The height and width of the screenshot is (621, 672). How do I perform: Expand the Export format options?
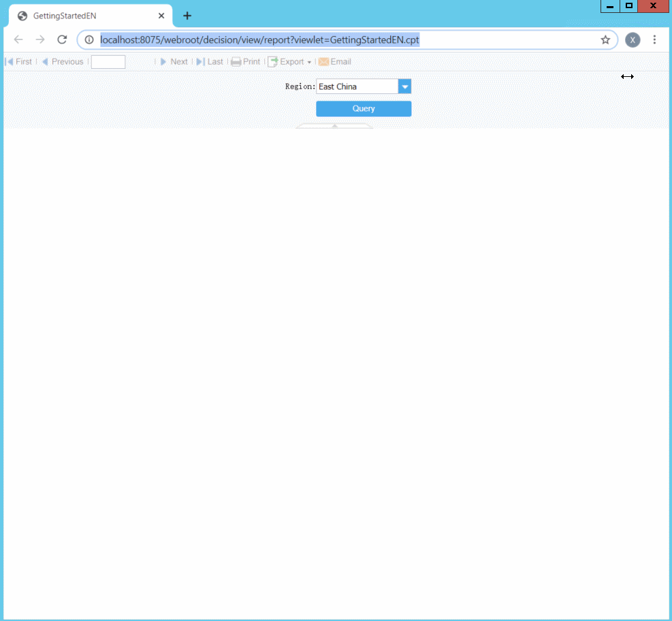[308, 61]
